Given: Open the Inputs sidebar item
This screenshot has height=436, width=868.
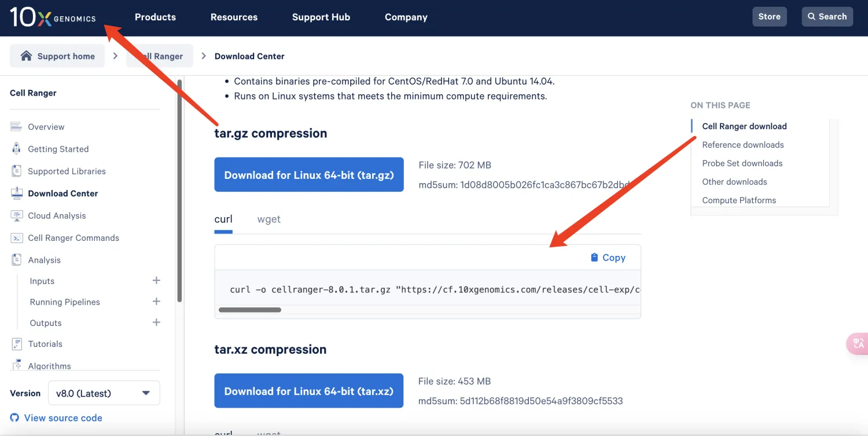Looking at the screenshot, I should click(42, 281).
